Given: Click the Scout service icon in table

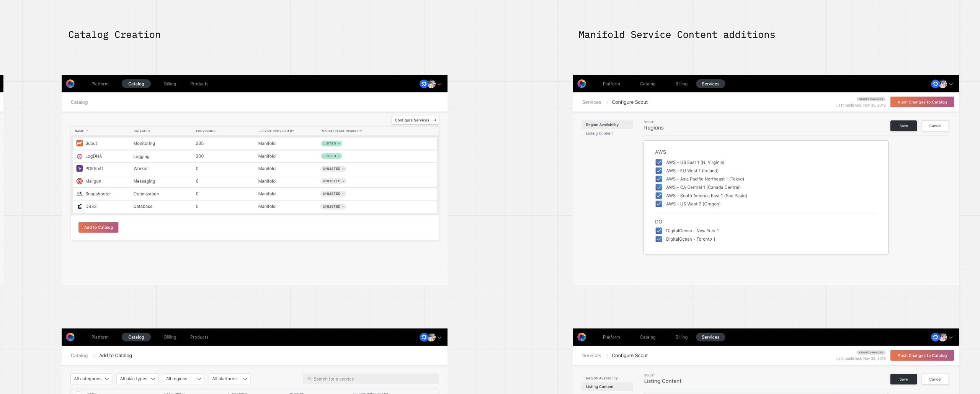Looking at the screenshot, I should click(80, 143).
